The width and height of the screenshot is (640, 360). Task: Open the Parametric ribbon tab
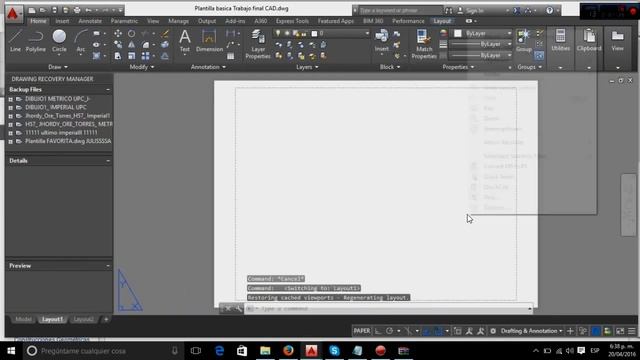pyautogui.click(x=124, y=21)
